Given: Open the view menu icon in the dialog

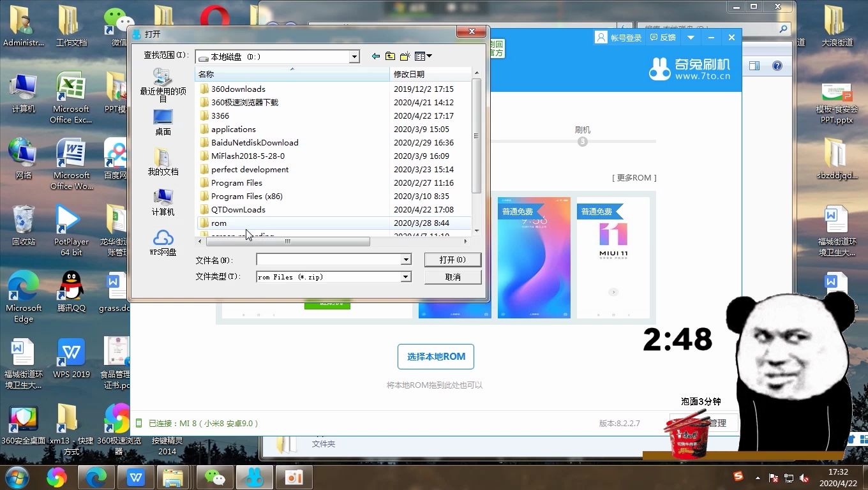Looking at the screenshot, I should pyautogui.click(x=423, y=57).
